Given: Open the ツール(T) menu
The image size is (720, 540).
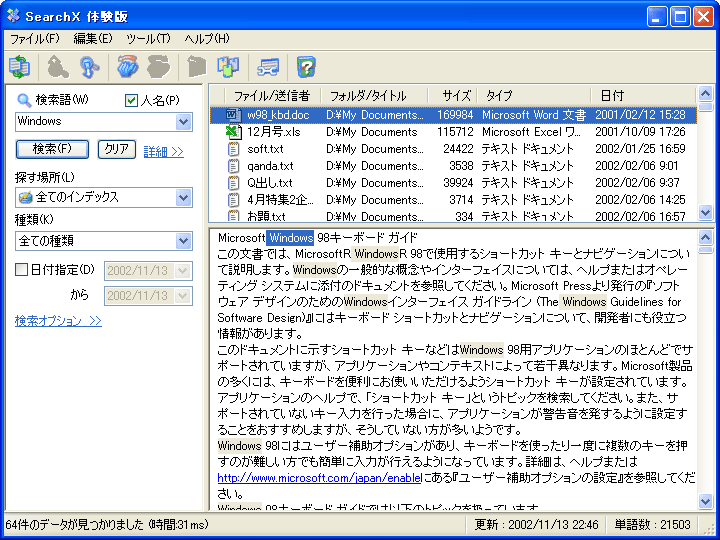Looking at the screenshot, I should pyautogui.click(x=148, y=39).
